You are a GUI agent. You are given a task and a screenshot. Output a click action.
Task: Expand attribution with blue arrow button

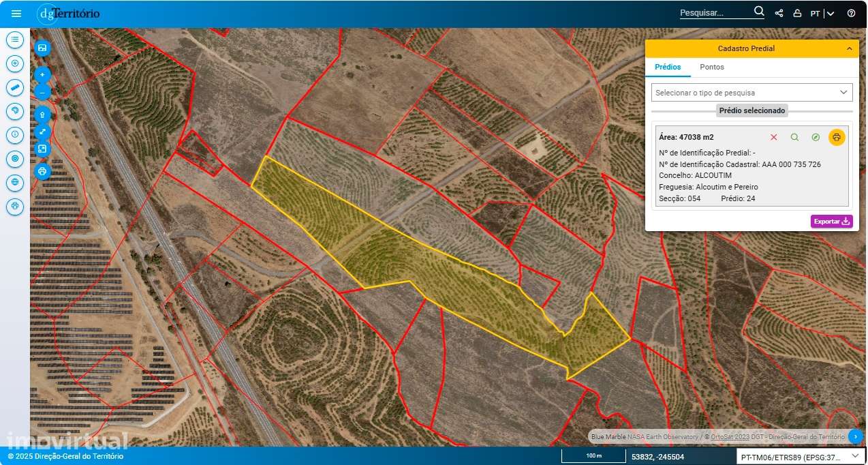point(856,436)
